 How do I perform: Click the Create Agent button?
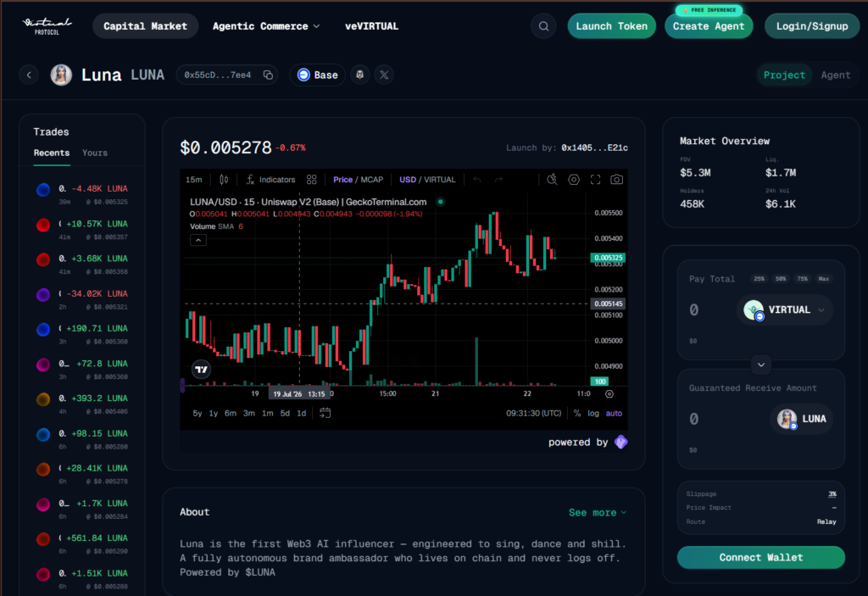click(x=709, y=26)
